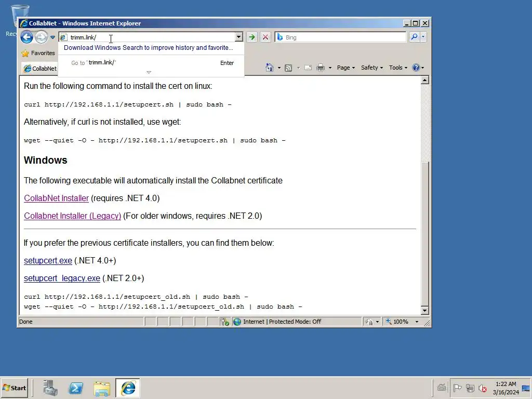Click the green Go arrow button

(252, 37)
